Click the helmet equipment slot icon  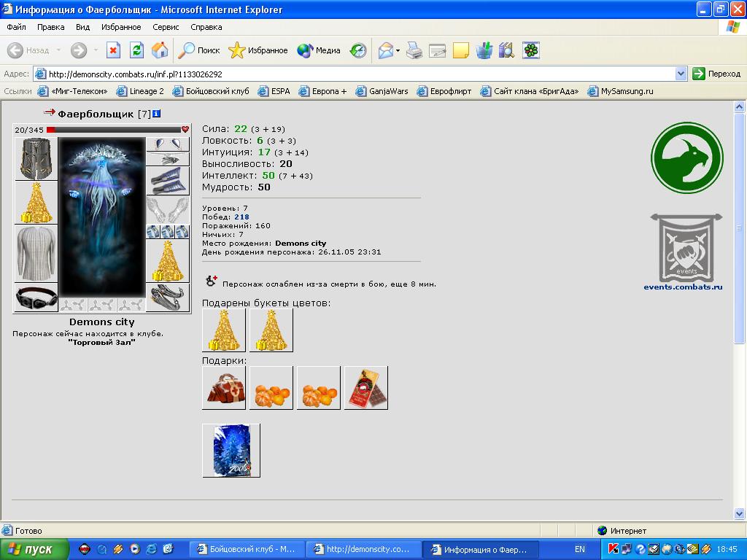tap(36, 158)
